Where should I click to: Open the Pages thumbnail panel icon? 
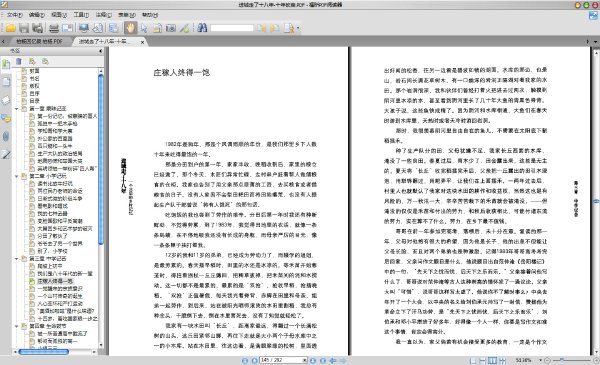tap(6, 81)
